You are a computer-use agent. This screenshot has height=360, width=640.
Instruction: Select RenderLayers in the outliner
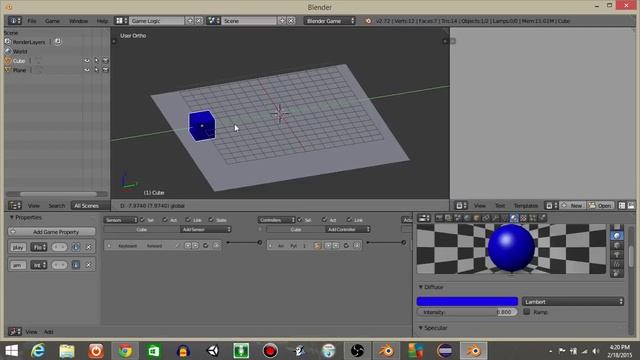[29, 42]
